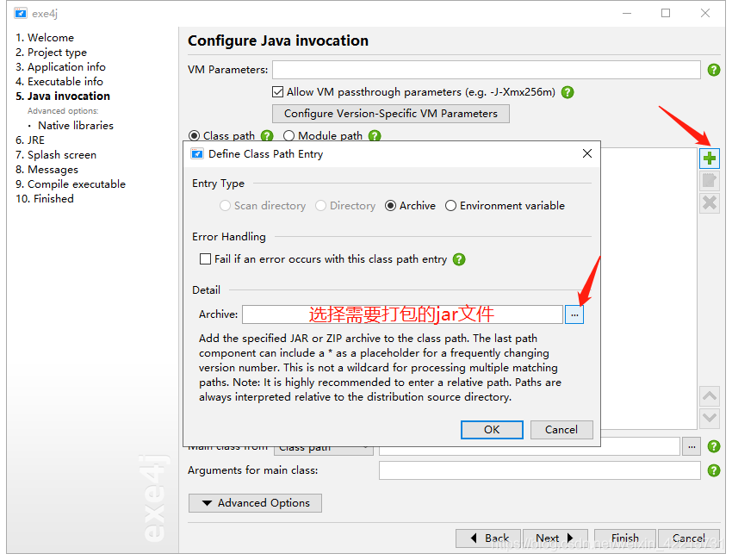Click the Back wizard button
Viewport: 732px width, 560px height.
tap(489, 538)
